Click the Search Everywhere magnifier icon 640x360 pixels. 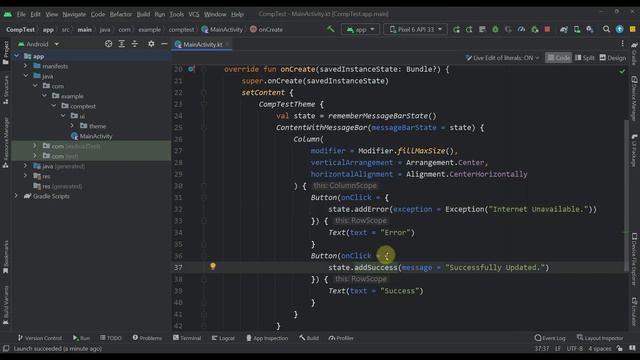click(x=607, y=29)
